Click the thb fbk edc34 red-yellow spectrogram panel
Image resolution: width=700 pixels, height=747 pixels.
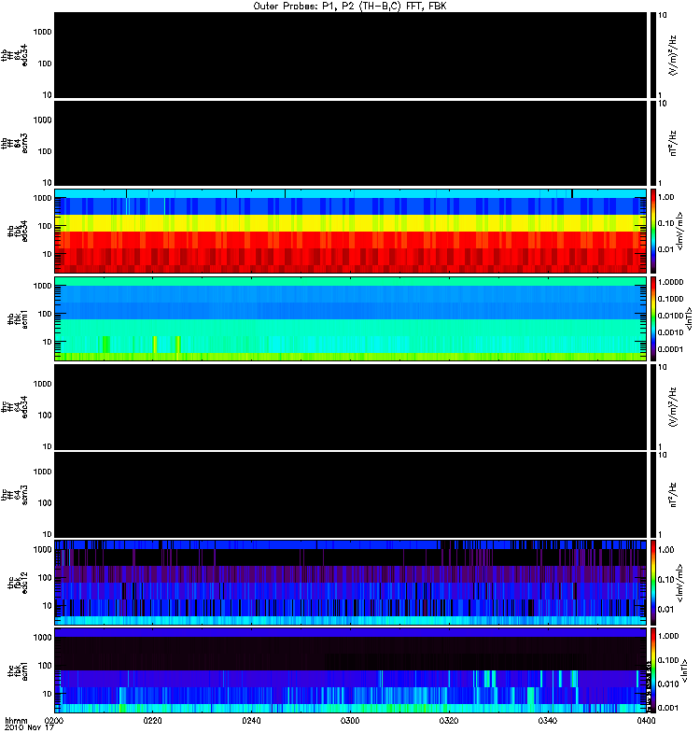[x=351, y=231]
